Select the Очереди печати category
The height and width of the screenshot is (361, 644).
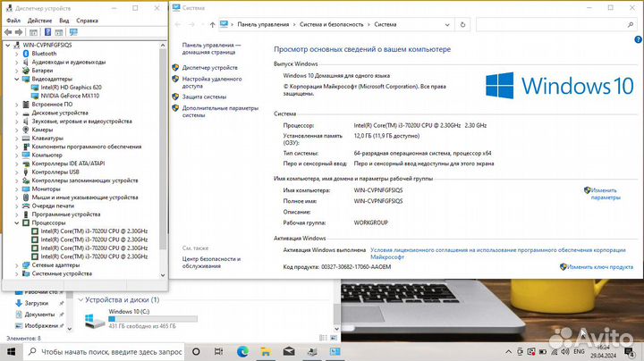[x=53, y=206]
